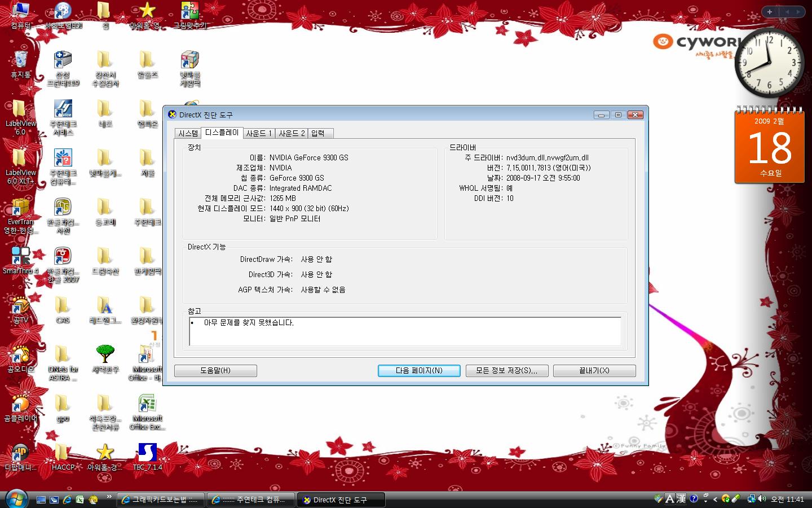Save all info with 모든 정보 저장(S)
This screenshot has height=508, width=812.
tap(506, 370)
